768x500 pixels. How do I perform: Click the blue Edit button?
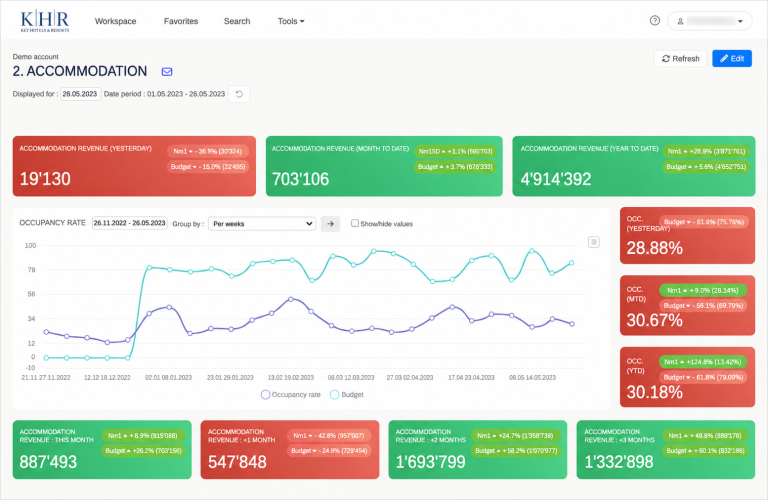tap(732, 59)
